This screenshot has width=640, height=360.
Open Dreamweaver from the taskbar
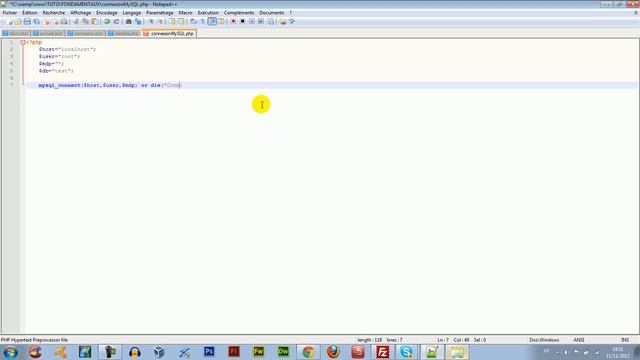(x=283, y=352)
